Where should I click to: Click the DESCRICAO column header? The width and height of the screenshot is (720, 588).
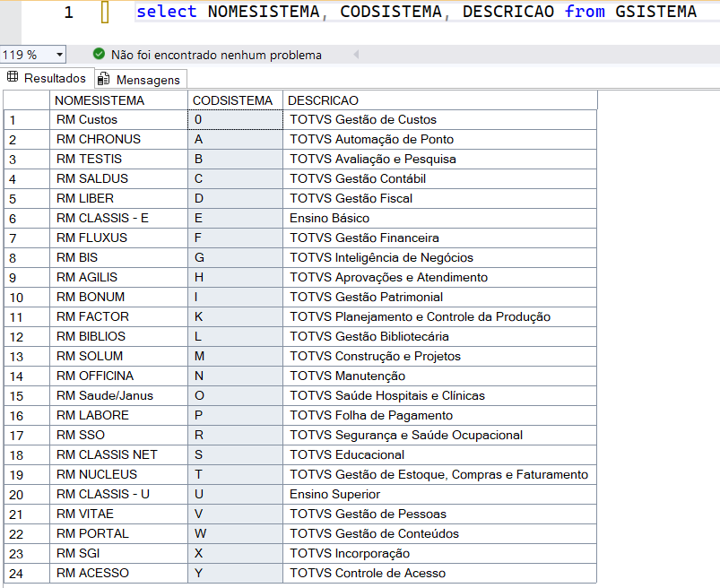pos(440,100)
